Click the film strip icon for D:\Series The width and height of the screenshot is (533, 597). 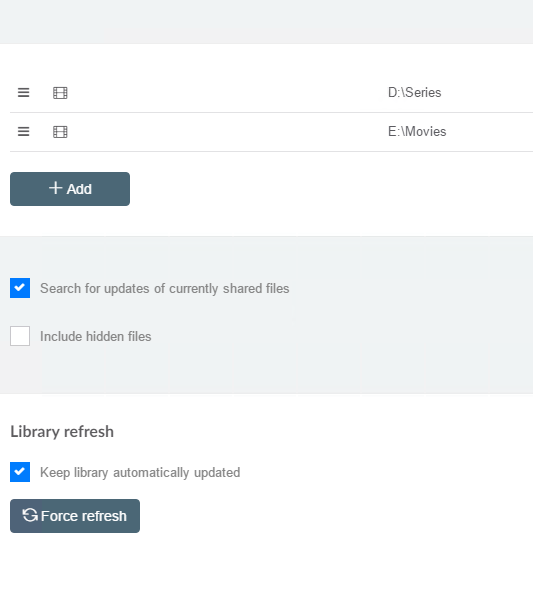coord(60,93)
